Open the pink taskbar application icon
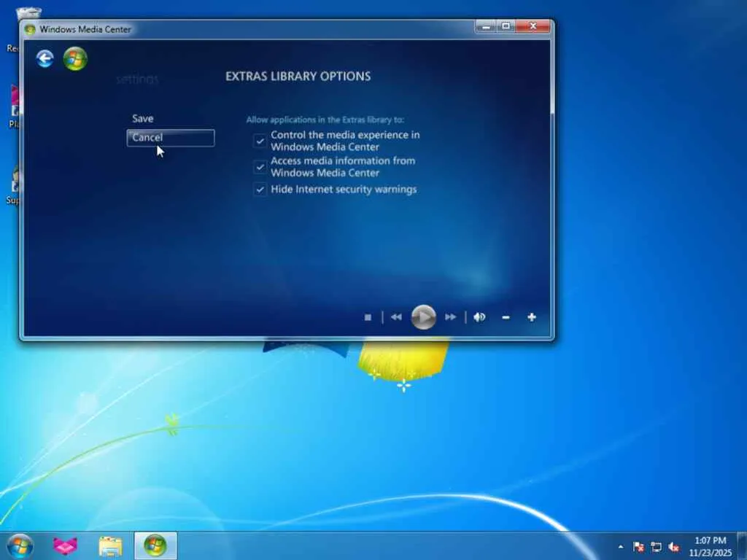This screenshot has height=560, width=747. coord(65,545)
